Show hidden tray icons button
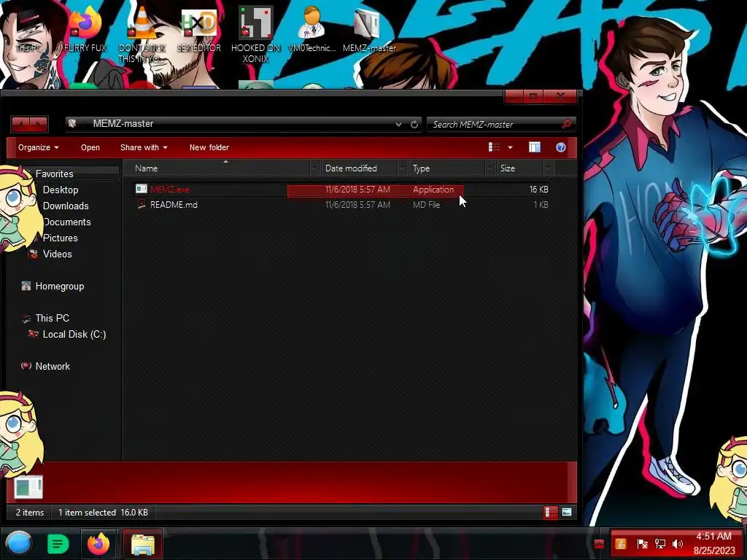 (600, 544)
